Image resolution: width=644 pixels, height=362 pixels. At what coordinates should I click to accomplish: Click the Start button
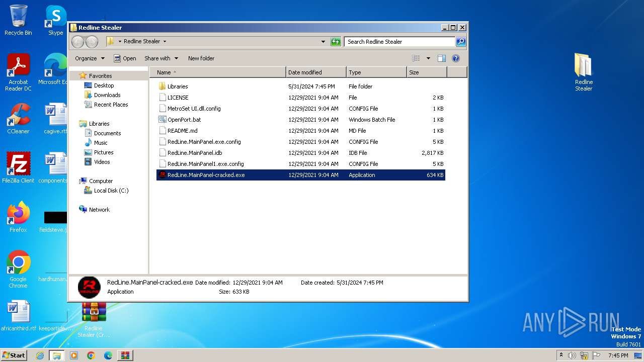pyautogui.click(x=14, y=355)
